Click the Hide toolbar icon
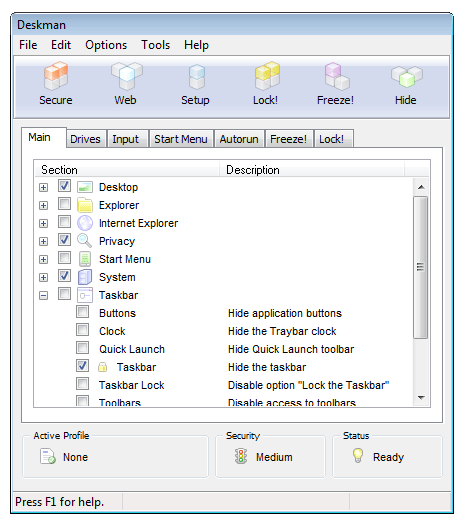463x525 pixels. (x=406, y=77)
